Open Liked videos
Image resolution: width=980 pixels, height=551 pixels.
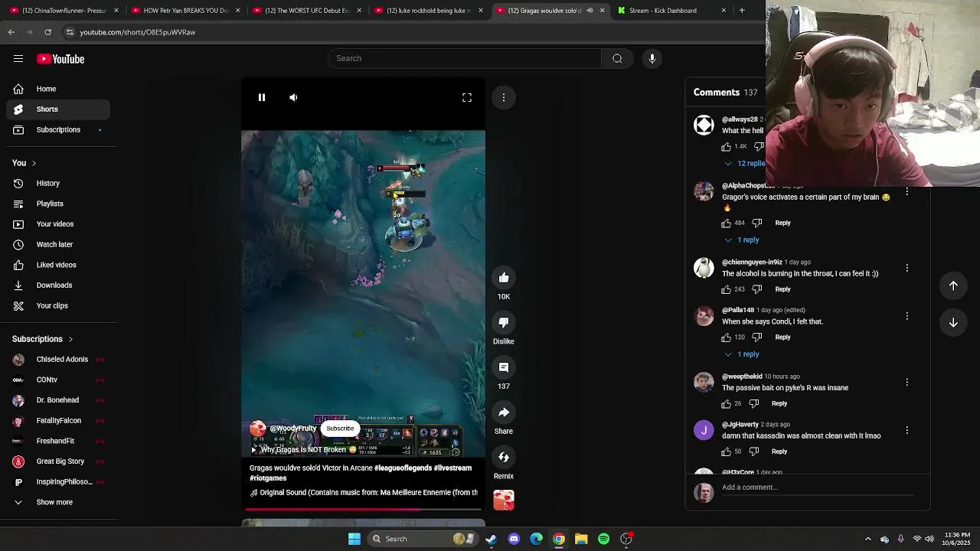pos(58,265)
